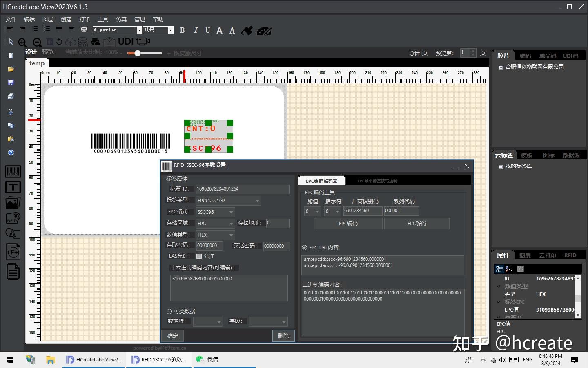Open the font family dropdown showing Algerian
Viewport: 588px width, 368px height.
click(x=139, y=30)
